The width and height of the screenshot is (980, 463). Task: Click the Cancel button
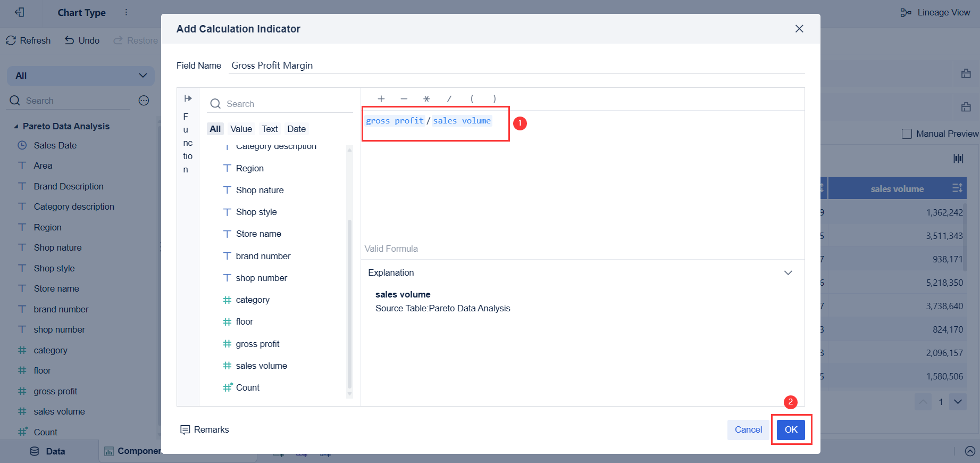748,430
